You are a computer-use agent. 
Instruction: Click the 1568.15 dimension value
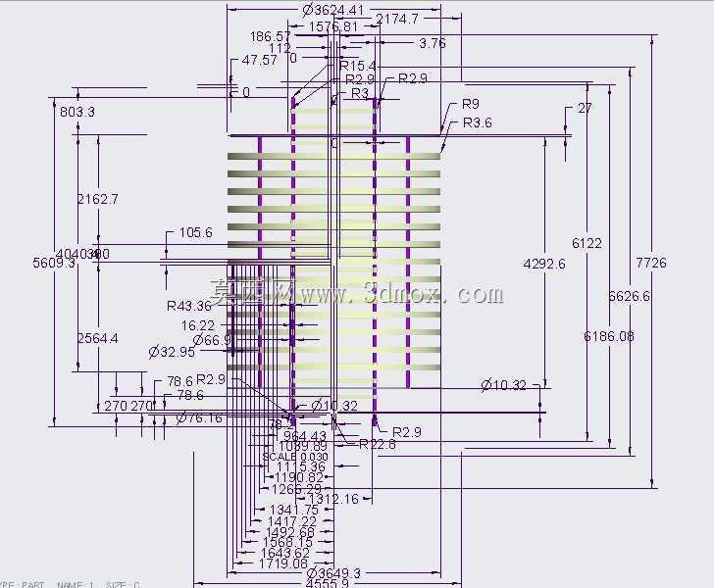287,542
